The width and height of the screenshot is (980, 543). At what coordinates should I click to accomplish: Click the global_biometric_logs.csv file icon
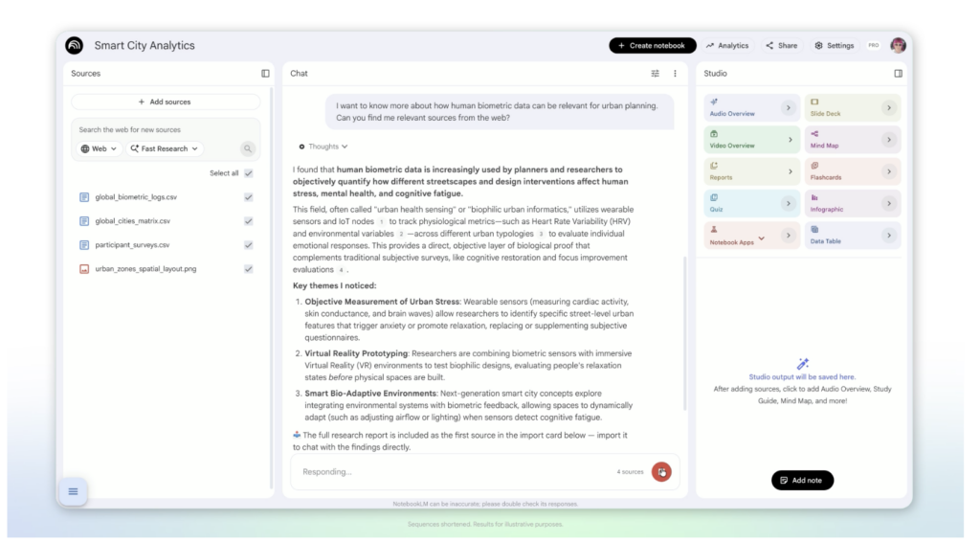coord(84,197)
